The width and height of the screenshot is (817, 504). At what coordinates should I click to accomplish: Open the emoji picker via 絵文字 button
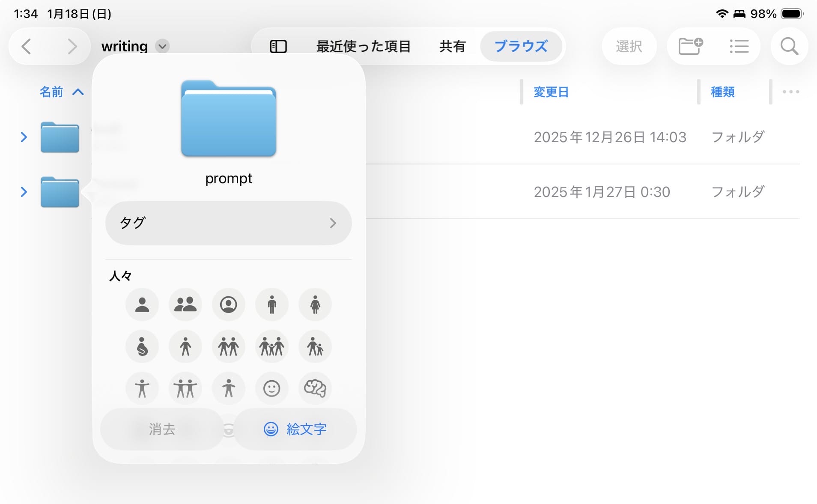click(x=295, y=429)
